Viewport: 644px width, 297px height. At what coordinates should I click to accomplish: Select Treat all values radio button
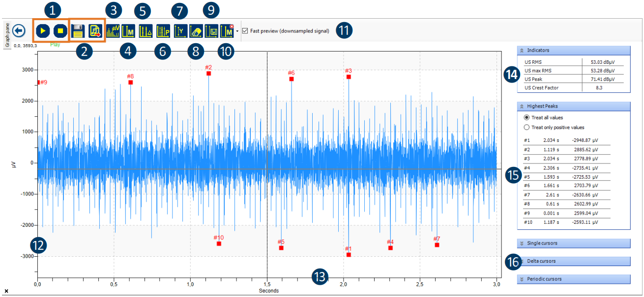pos(527,117)
